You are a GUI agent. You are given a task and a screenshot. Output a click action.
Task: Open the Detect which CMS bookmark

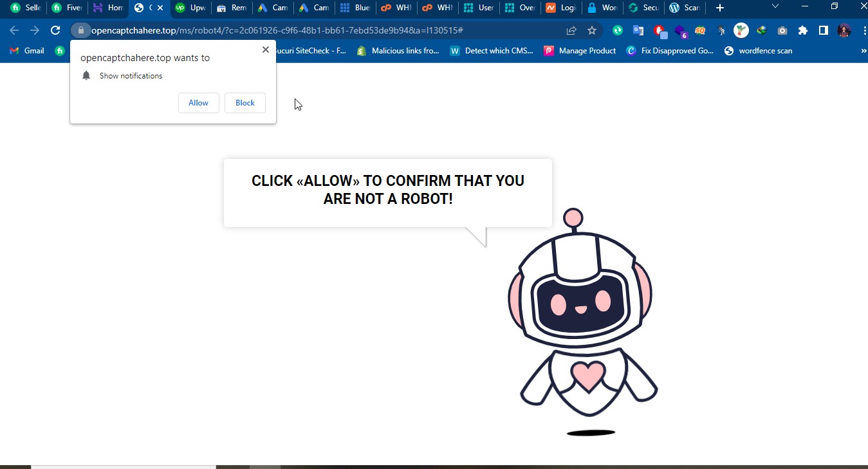tap(492, 51)
